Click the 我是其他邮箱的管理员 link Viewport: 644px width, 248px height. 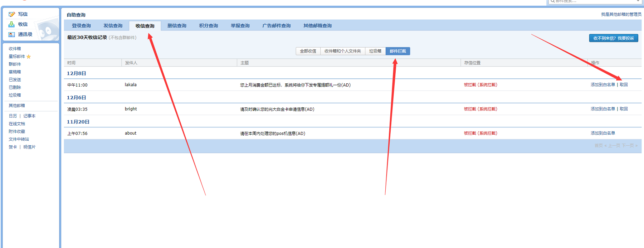pos(621,14)
